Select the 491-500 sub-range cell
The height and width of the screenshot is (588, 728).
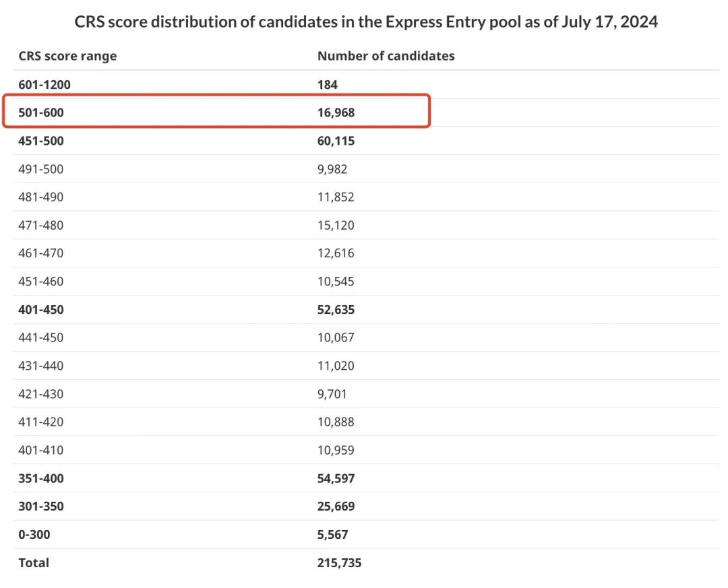(x=40, y=169)
